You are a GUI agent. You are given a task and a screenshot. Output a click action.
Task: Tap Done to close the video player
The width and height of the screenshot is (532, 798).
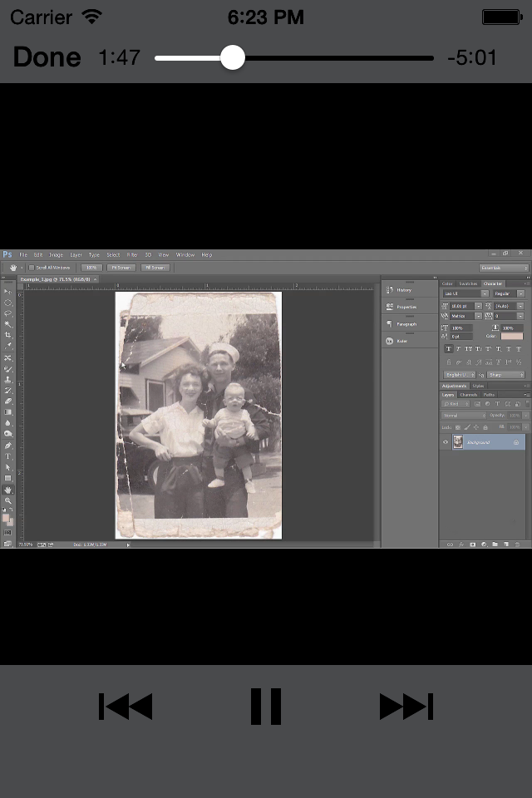coord(47,57)
